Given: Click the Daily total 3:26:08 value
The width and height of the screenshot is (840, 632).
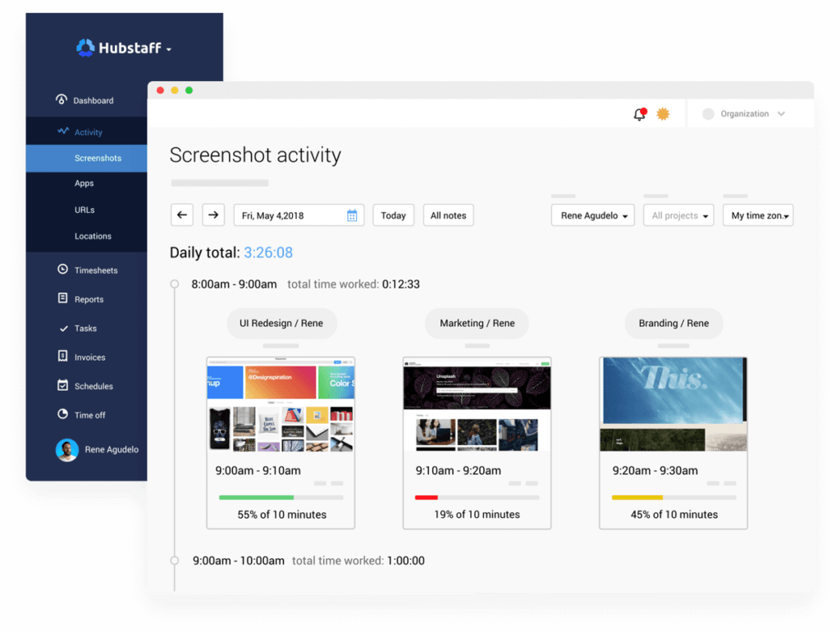Looking at the screenshot, I should click(268, 252).
